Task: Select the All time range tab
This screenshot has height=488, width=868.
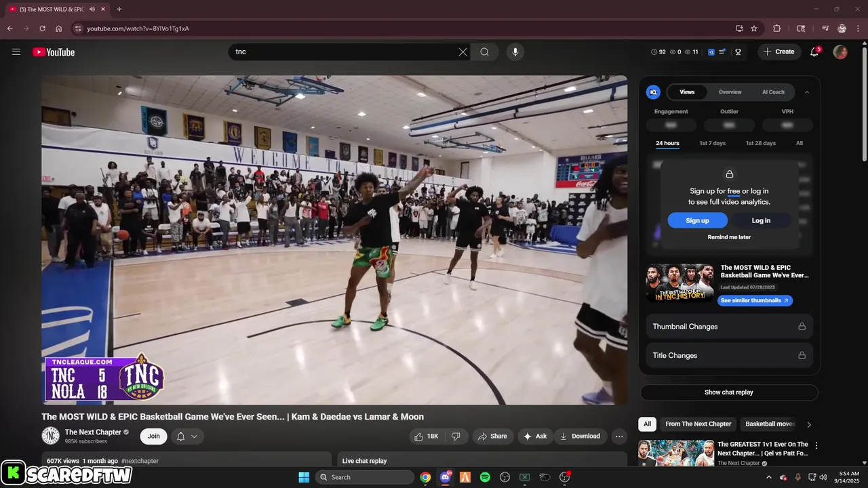Action: [800, 144]
